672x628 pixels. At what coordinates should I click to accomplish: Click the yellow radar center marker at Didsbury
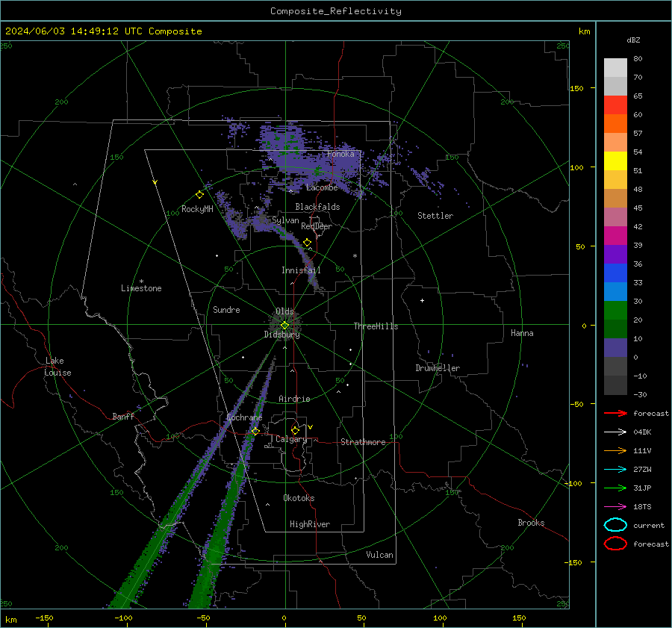pos(284,325)
